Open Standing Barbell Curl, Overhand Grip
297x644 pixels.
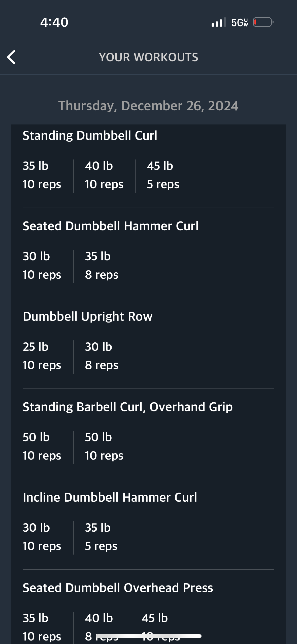[x=128, y=407]
